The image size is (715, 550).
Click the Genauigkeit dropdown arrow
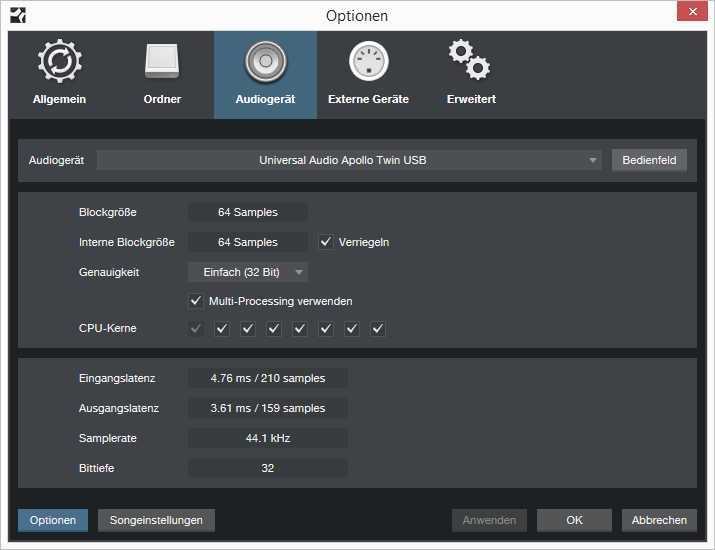pos(299,273)
